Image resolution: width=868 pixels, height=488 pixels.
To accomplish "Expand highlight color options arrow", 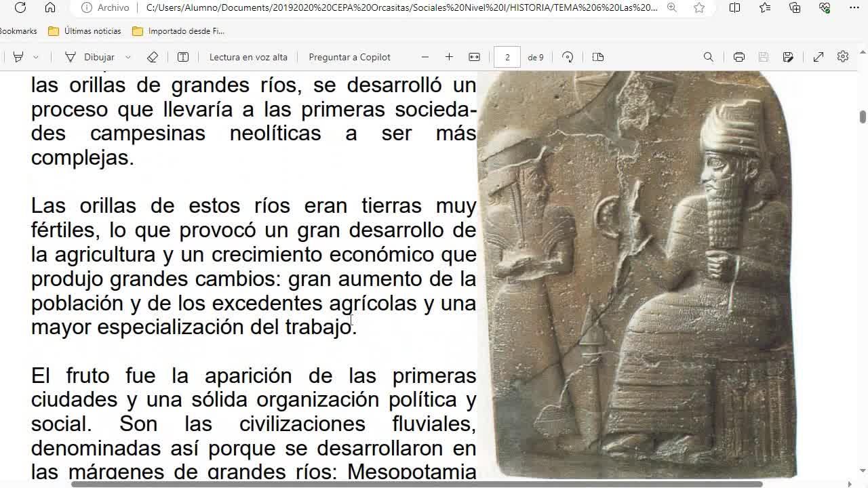I will click(x=36, y=57).
